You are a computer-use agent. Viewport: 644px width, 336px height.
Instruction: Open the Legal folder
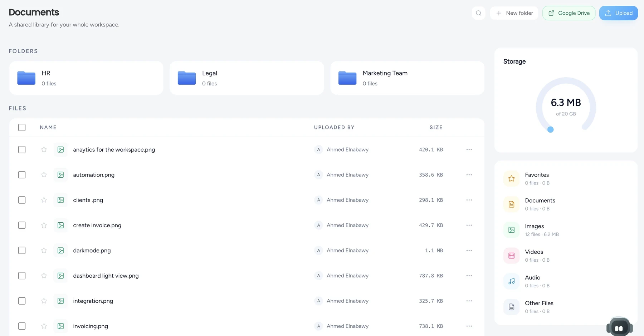247,78
